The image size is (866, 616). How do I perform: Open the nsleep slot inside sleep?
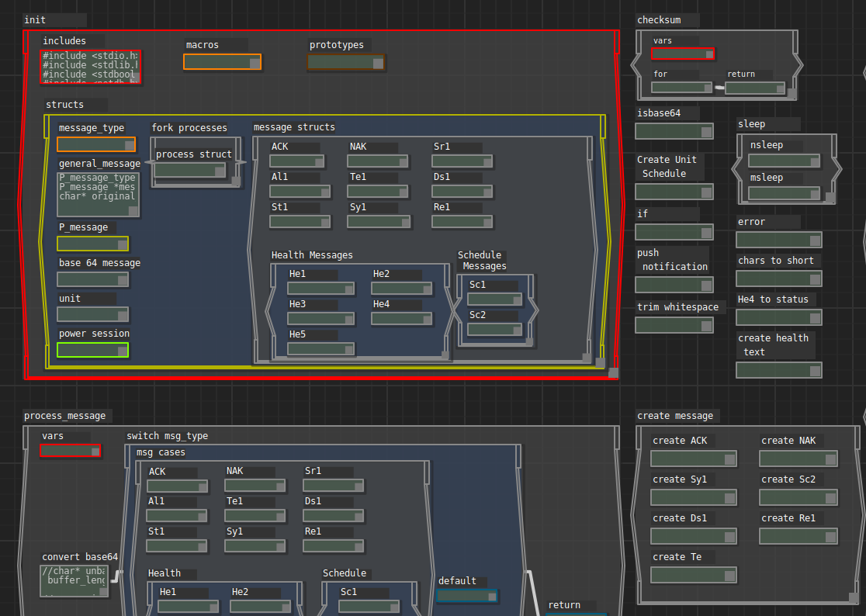pos(783,160)
